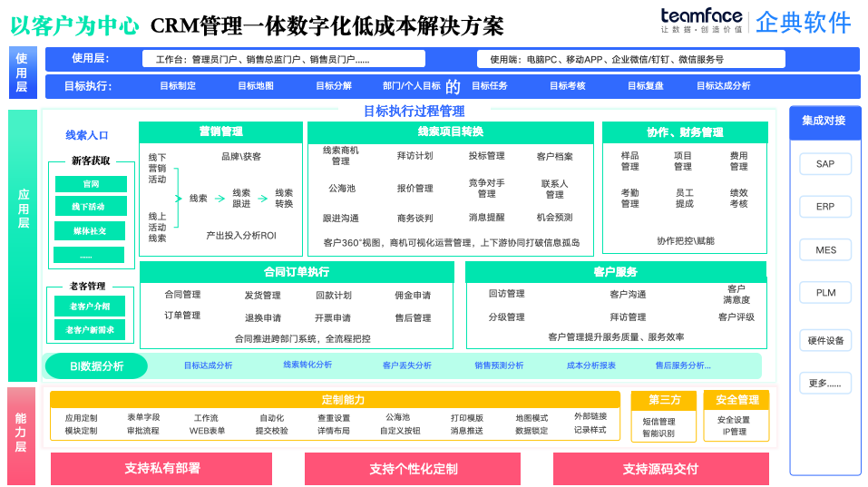Click the 企典软件 brand logo
The image size is (868, 487).
(804, 23)
